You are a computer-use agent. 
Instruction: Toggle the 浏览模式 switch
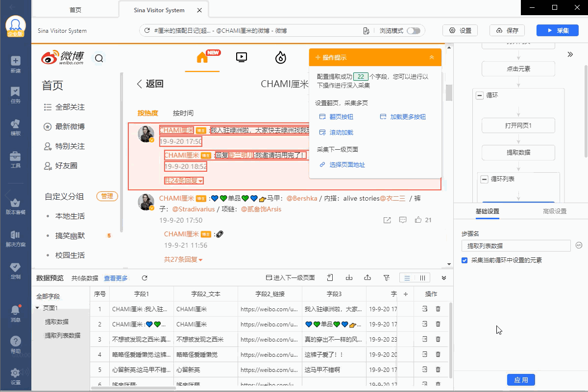pyautogui.click(x=414, y=30)
